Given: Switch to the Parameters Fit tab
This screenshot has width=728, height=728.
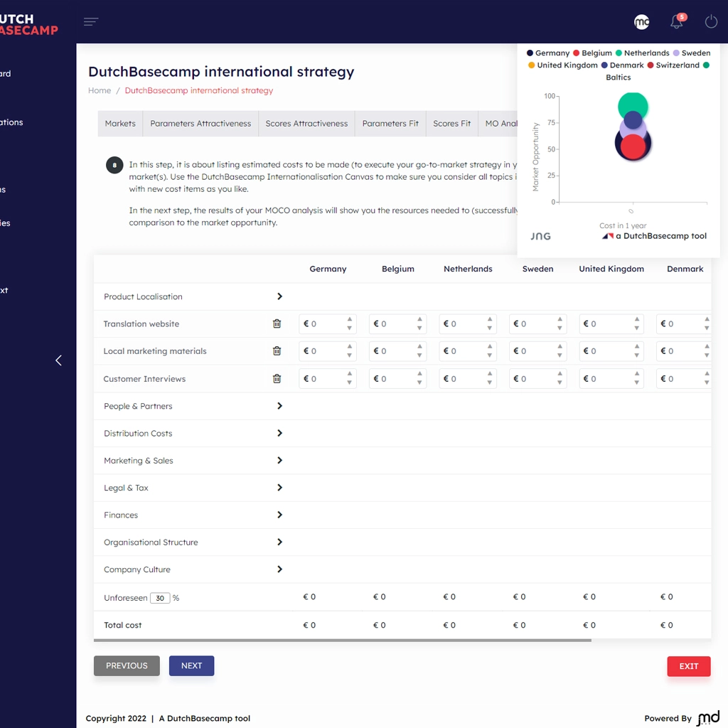Looking at the screenshot, I should pos(390,124).
